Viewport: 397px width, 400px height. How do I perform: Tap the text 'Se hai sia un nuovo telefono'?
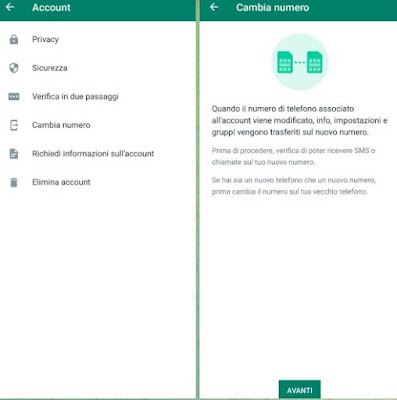[294, 186]
